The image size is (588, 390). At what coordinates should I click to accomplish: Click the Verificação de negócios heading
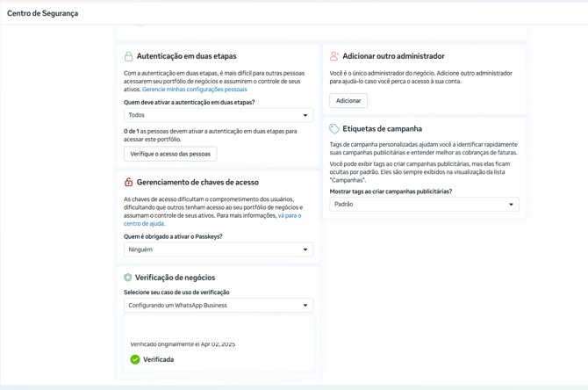[x=176, y=278]
